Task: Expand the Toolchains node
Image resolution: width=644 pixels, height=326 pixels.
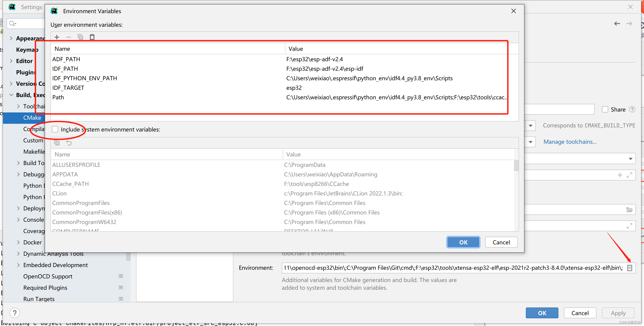Action: point(18,106)
